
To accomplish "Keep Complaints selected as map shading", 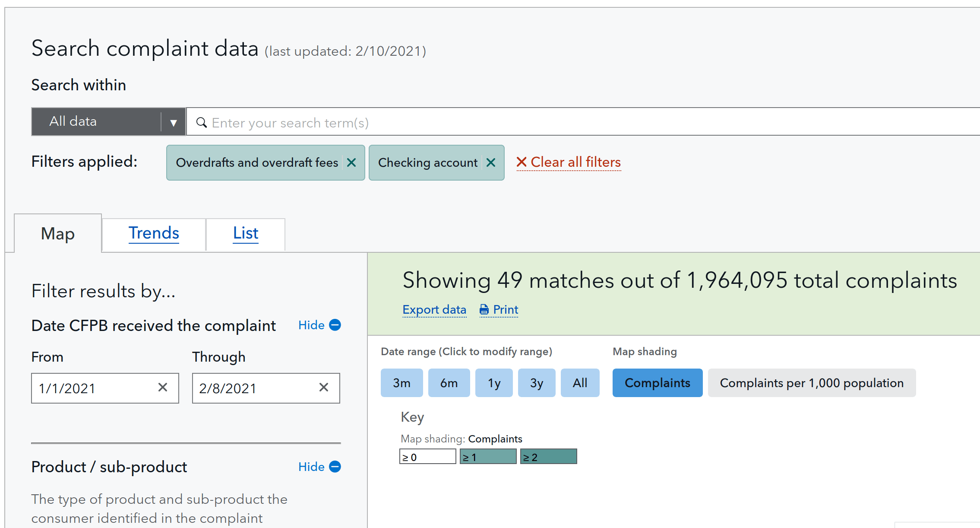I will (657, 383).
